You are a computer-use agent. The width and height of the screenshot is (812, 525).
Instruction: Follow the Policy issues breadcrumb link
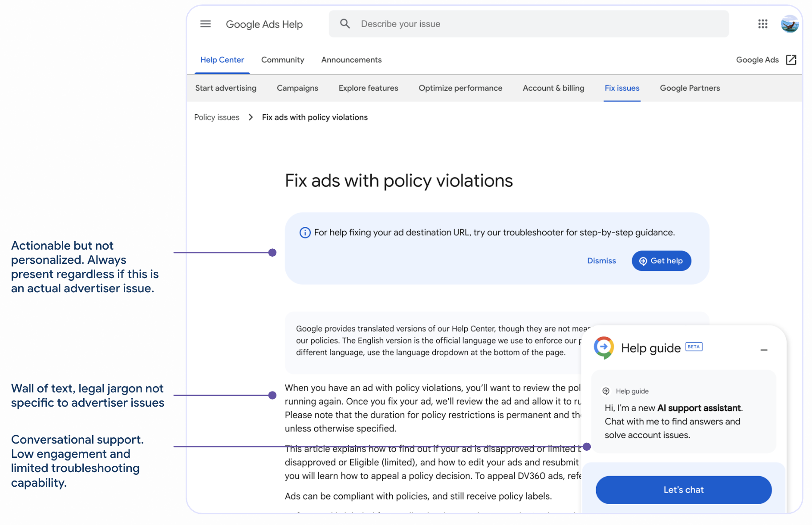217,117
